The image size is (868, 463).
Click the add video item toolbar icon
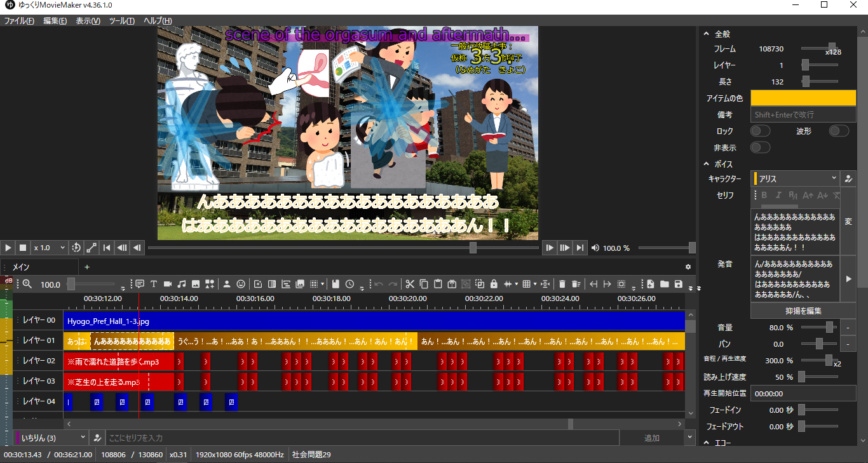168,284
